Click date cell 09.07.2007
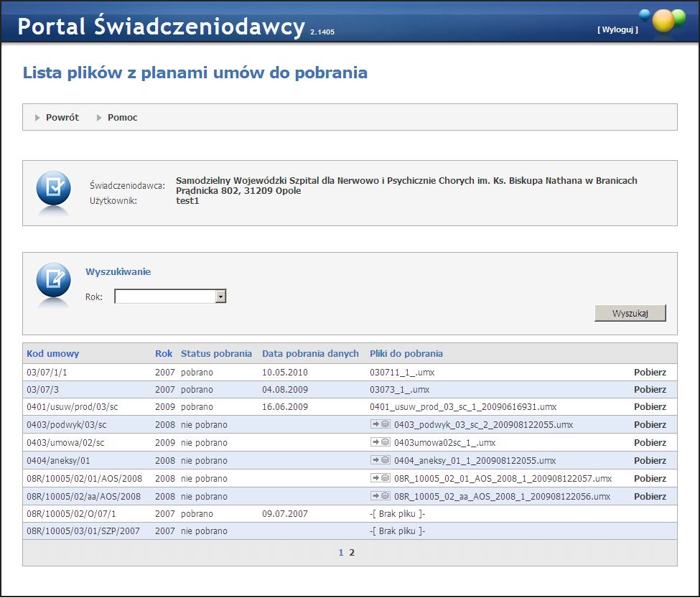700x598 pixels. click(x=285, y=514)
